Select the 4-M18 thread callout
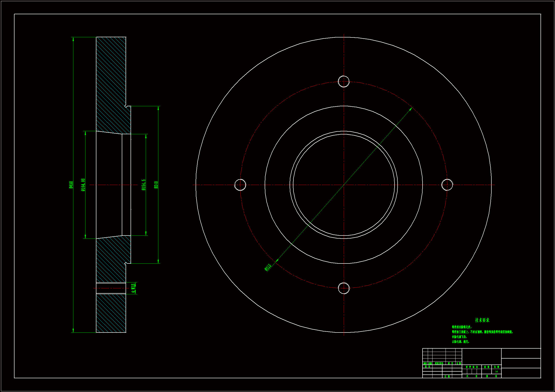Image resolution: width=555 pixels, height=392 pixels. [x=133, y=288]
